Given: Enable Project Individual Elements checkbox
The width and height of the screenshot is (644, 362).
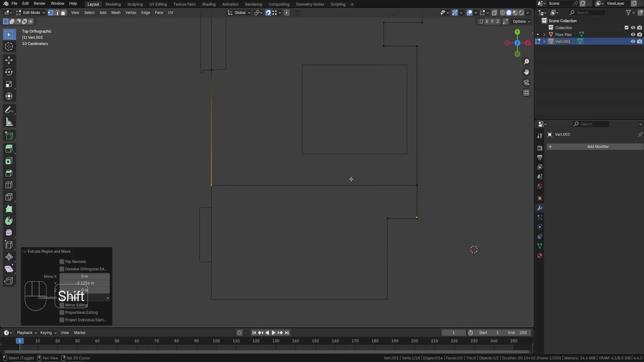Looking at the screenshot, I should pyautogui.click(x=62, y=320).
